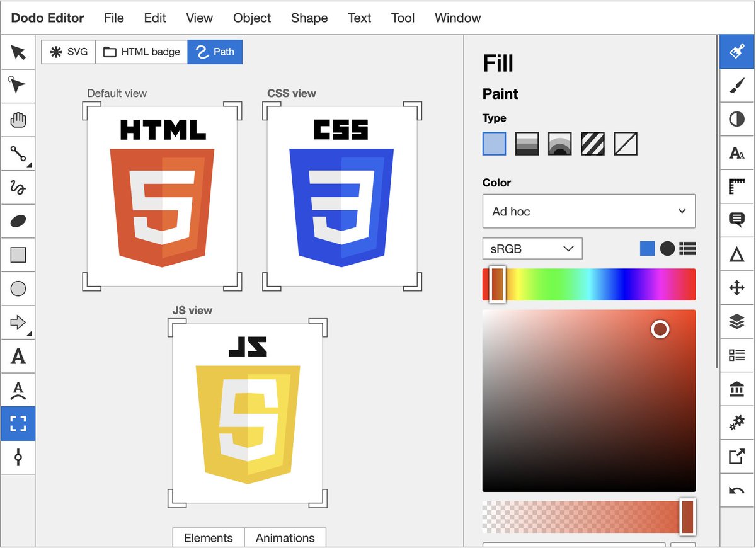The height and width of the screenshot is (548, 756).
Task: Open the gears settings panel
Action: coord(737,423)
